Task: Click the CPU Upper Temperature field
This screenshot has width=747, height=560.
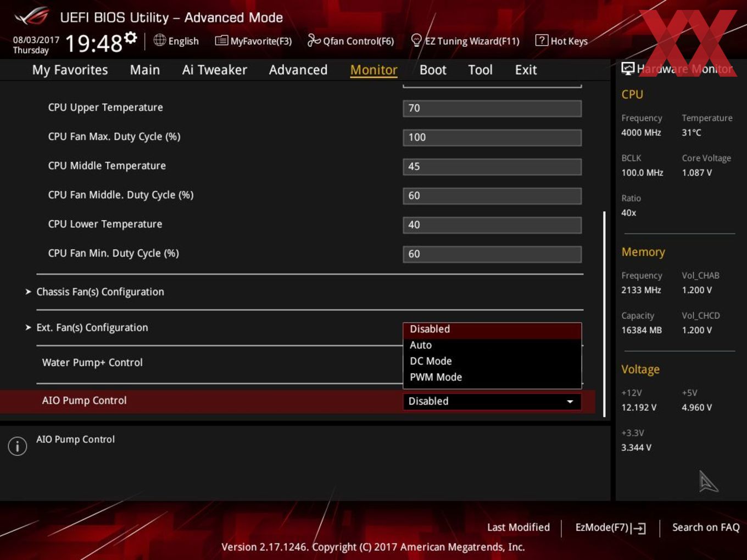Action: point(492,108)
